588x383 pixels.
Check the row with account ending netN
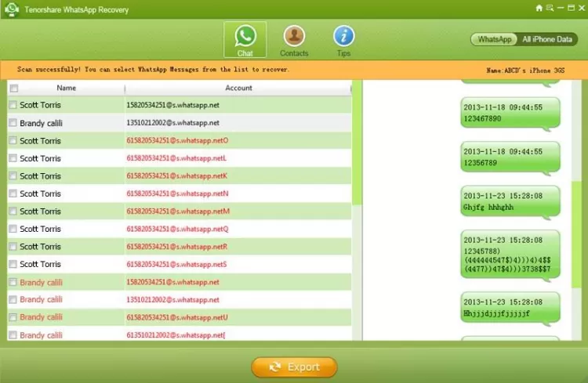click(13, 193)
